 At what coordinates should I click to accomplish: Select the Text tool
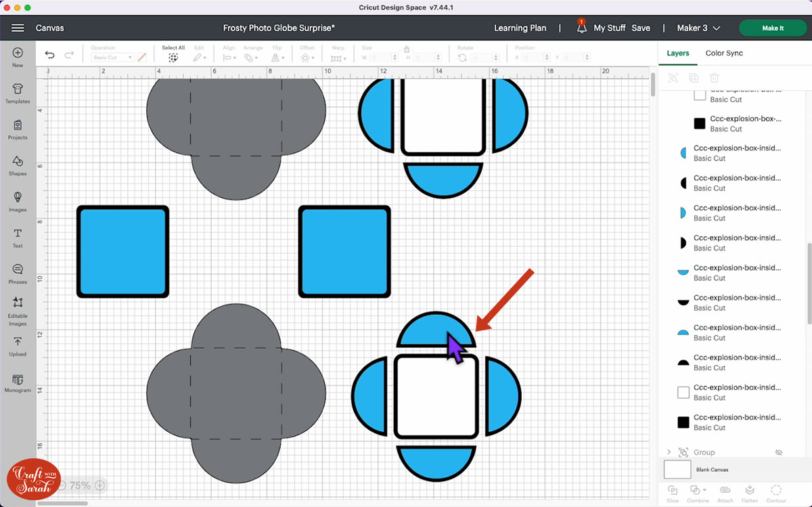[18, 237]
